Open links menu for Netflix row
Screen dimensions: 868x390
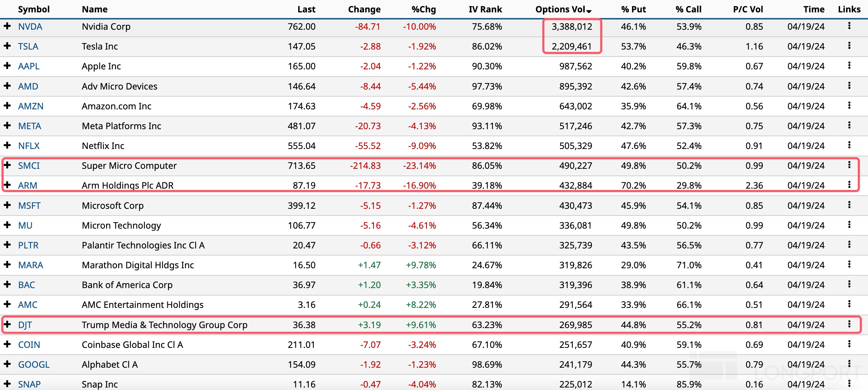849,145
